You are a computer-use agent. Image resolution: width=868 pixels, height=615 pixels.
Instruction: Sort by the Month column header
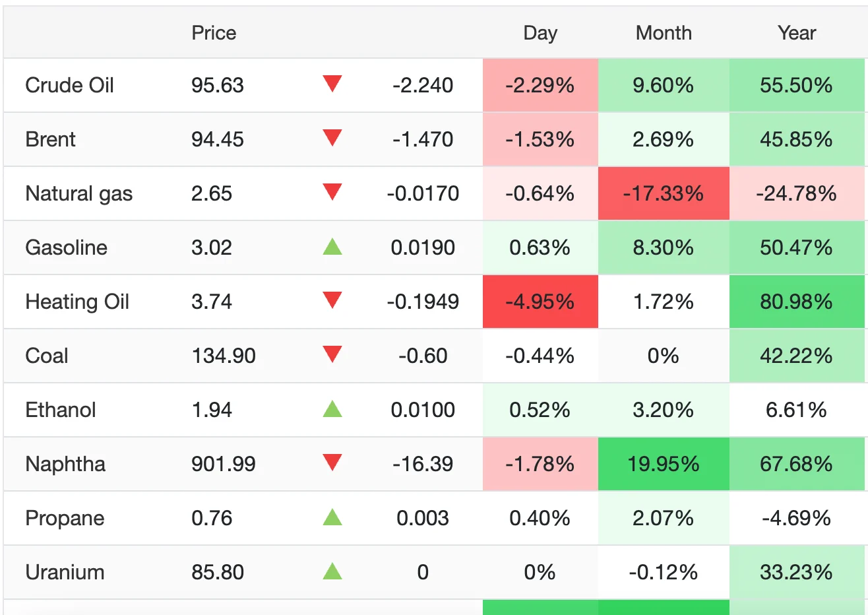(664, 33)
